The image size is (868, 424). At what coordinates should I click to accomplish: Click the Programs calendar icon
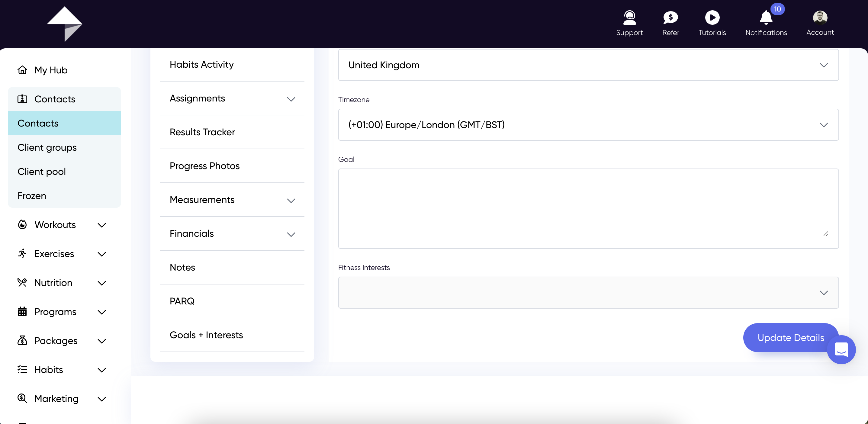click(x=22, y=311)
